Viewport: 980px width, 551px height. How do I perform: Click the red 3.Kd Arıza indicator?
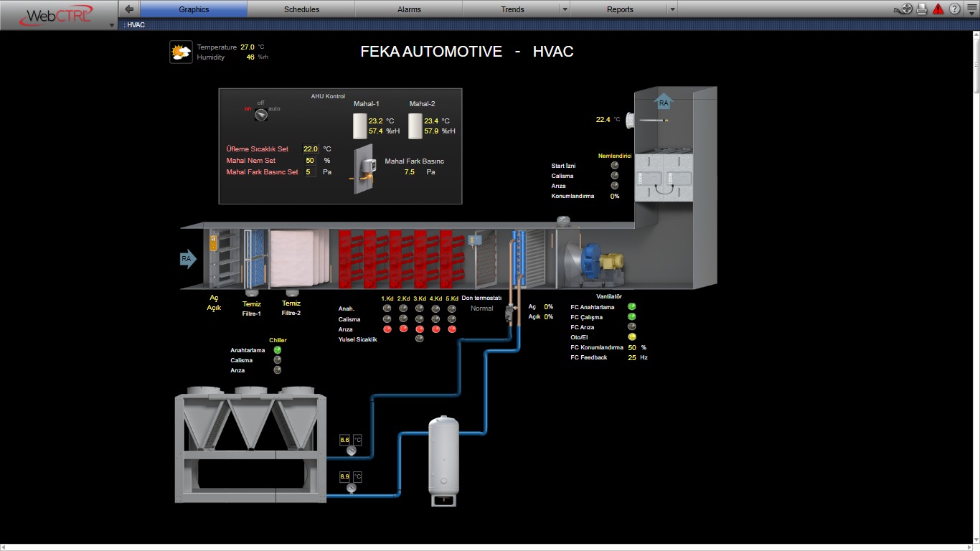click(420, 329)
